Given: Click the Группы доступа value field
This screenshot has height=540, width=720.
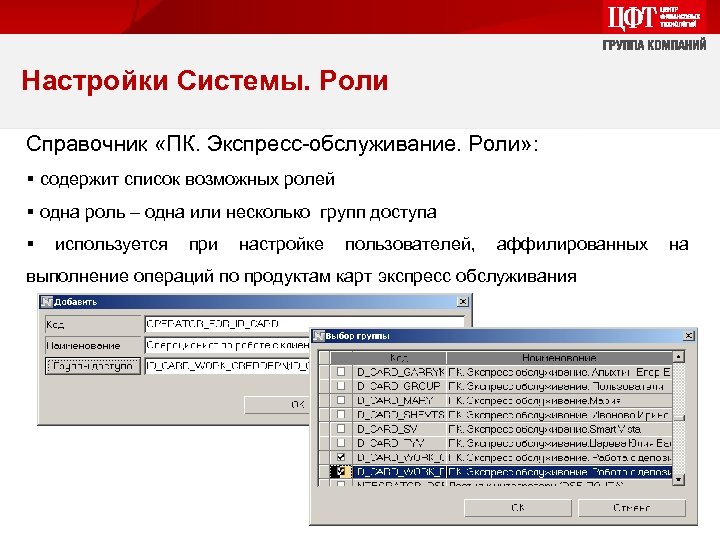Looking at the screenshot, I should [x=228, y=366].
